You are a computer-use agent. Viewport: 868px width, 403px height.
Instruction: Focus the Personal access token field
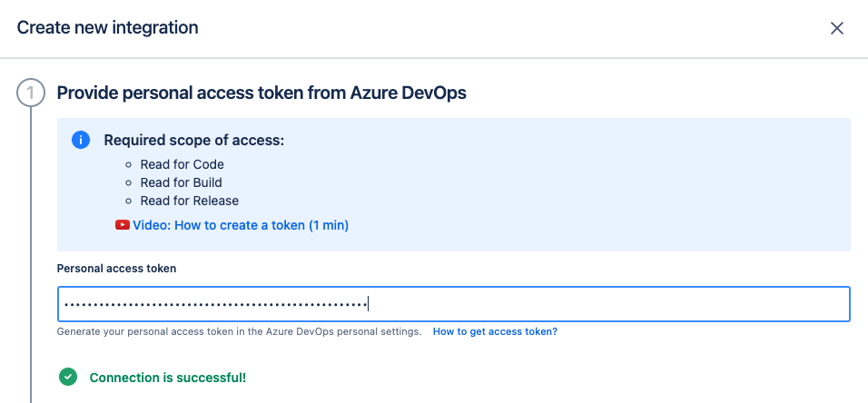point(453,304)
